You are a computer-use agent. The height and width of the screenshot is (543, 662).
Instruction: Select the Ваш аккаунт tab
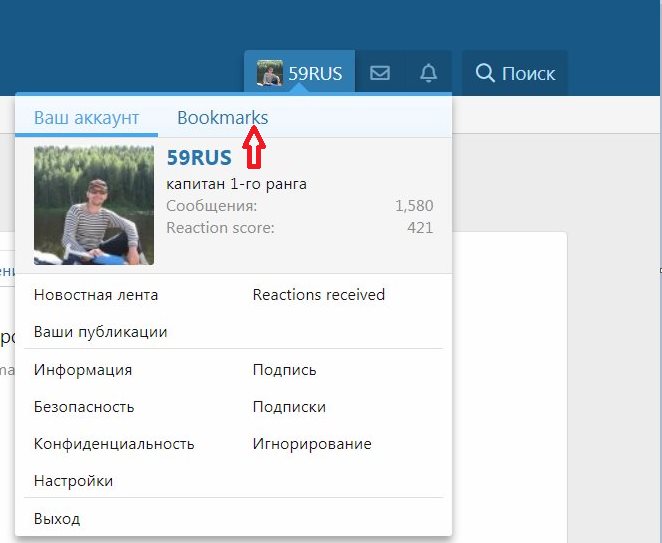point(86,118)
